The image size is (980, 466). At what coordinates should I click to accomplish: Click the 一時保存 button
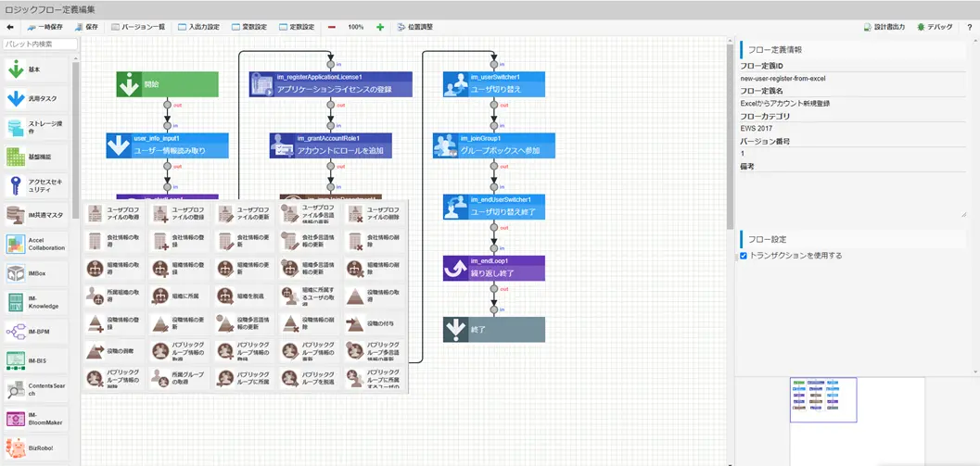45,27
